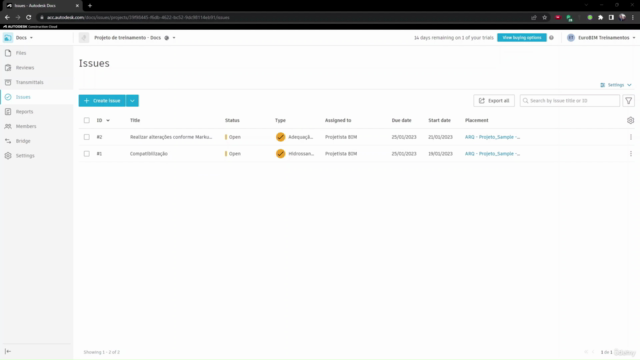Image resolution: width=640 pixels, height=360 pixels.
Task: Open browser side panel icon
Action: (x=611, y=18)
